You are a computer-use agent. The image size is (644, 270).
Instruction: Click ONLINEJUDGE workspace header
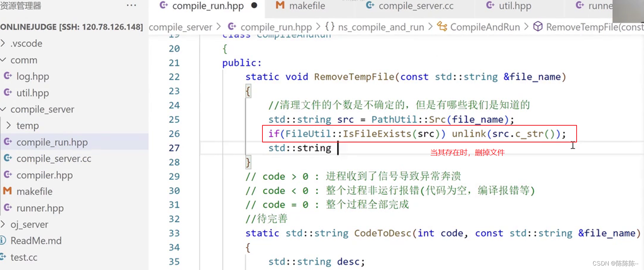point(71,27)
